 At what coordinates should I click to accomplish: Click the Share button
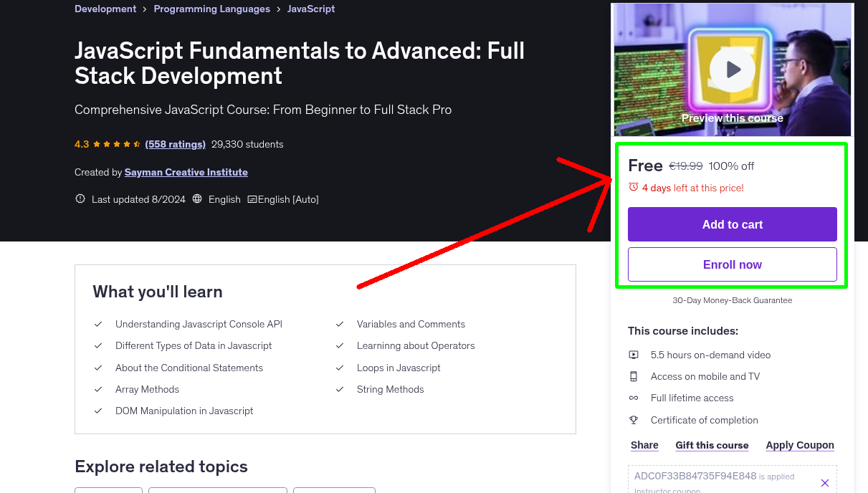click(644, 445)
